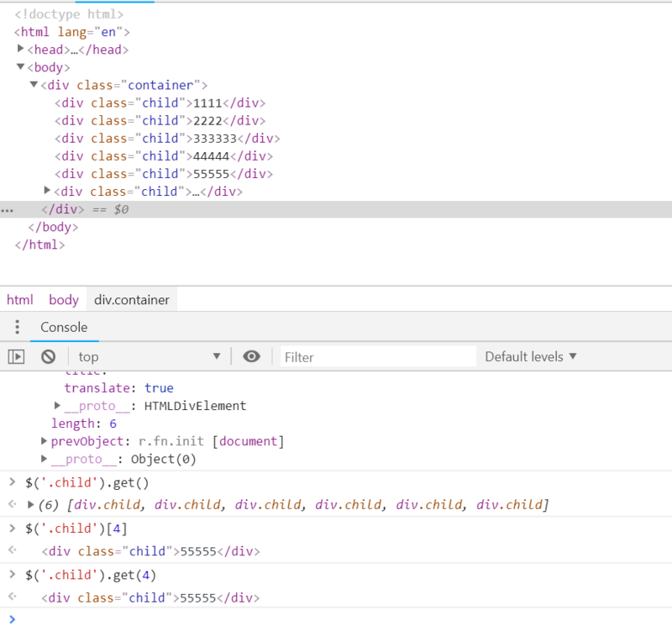Select html in the breadcrumb bar
This screenshot has height=642, width=672.
[x=19, y=300]
